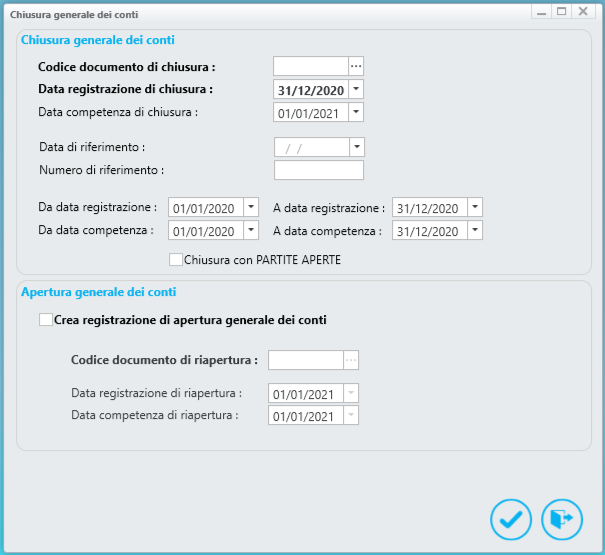Maximize the Chiusura generale dei conti window

(x=562, y=11)
